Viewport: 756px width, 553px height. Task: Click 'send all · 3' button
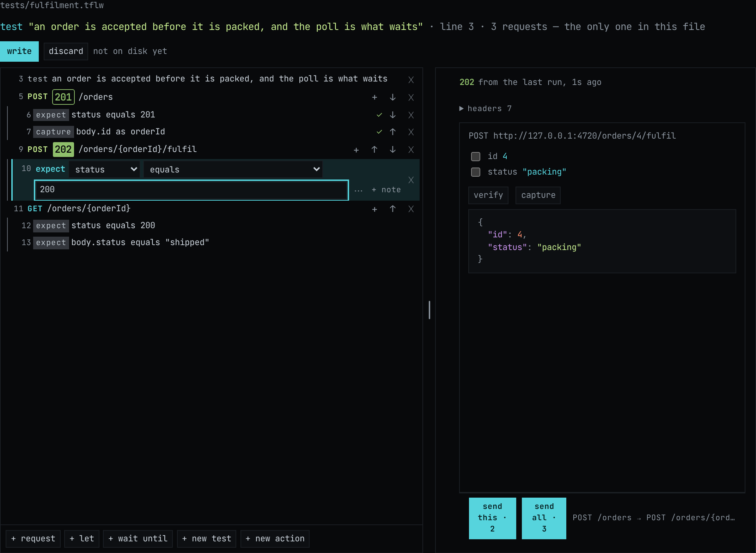pos(544,518)
